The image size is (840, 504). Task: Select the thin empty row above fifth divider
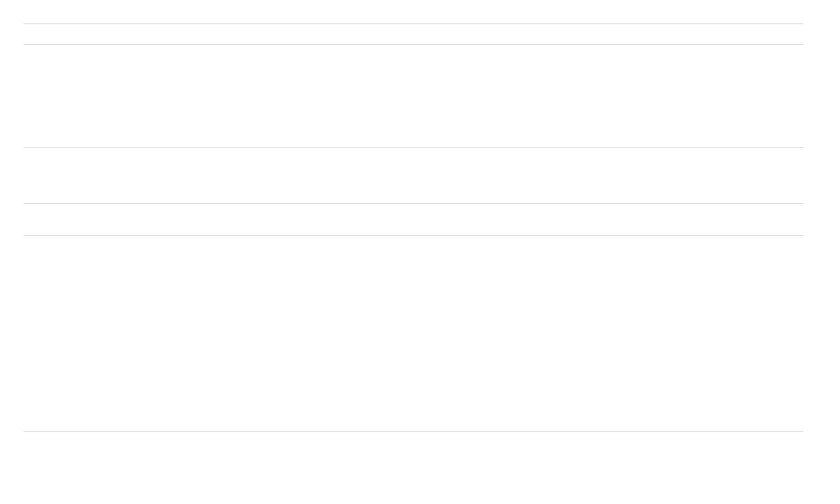pos(413,220)
